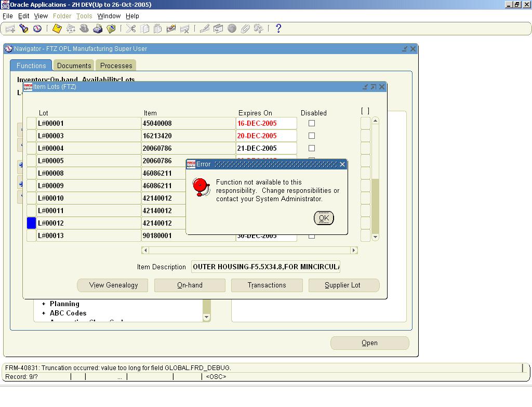Click the Transactions button
532x407 pixels.
(x=267, y=285)
